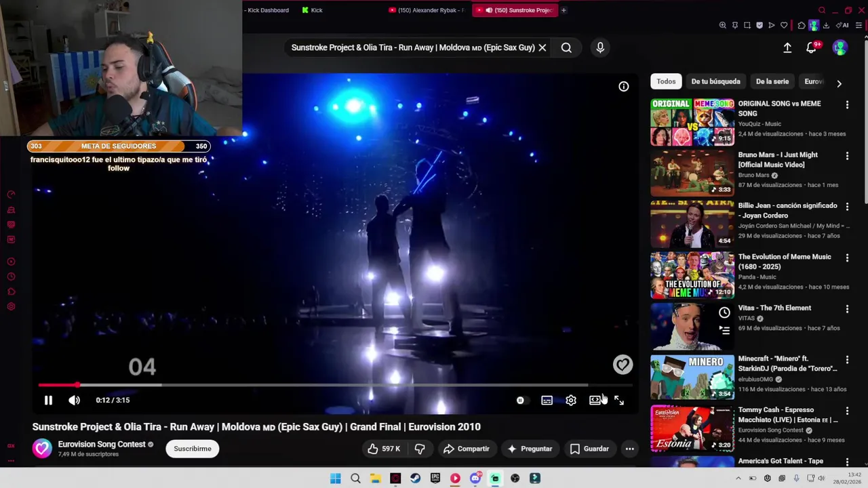The height and width of the screenshot is (488, 868).
Task: Open options for The Evolution of Meme Music
Action: click(x=847, y=258)
